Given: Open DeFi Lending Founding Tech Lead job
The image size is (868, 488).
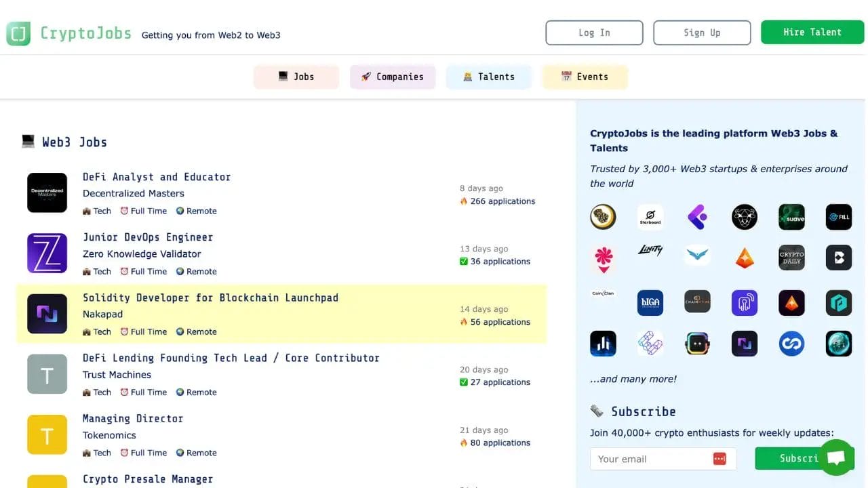Looking at the screenshot, I should click(x=231, y=358).
